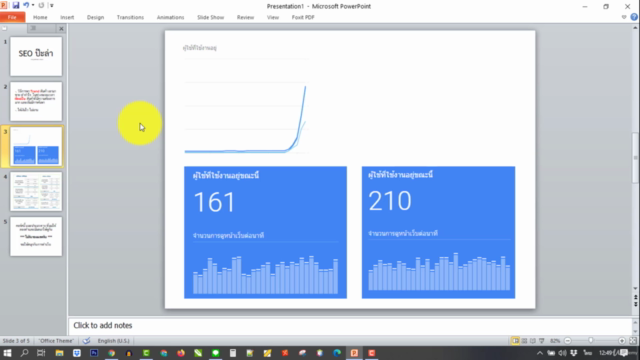Select slide 2 thumbnail
This screenshot has height=360, width=640.
36,101
